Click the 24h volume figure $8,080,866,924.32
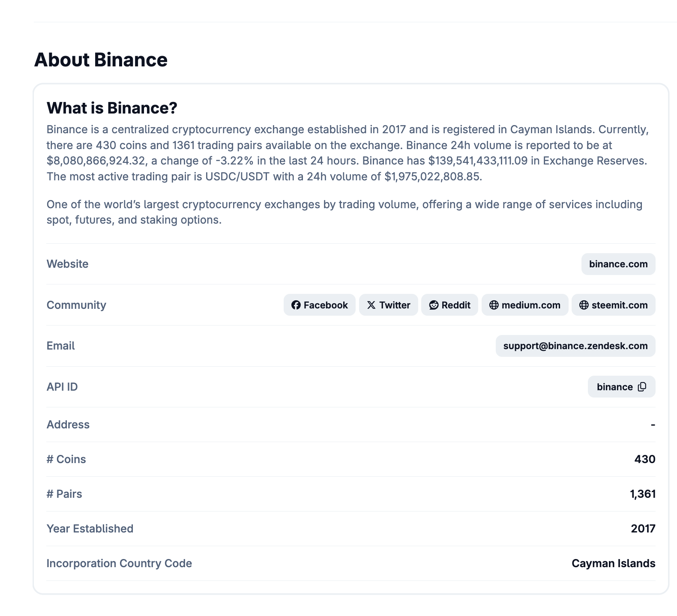This screenshot has width=677, height=616. (x=97, y=161)
